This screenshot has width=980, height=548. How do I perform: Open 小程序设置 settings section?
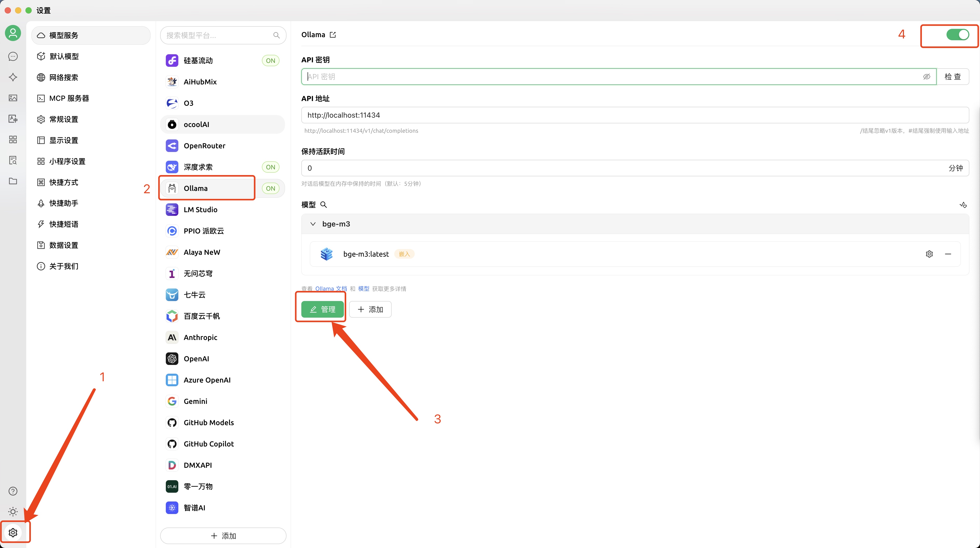pyautogui.click(x=91, y=162)
